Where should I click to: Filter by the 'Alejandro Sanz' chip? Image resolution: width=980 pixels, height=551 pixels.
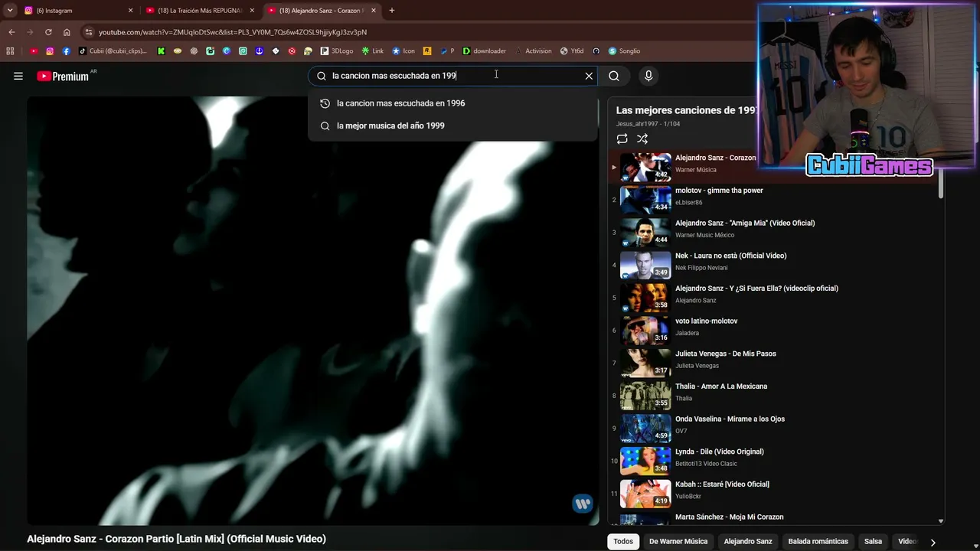click(x=748, y=541)
